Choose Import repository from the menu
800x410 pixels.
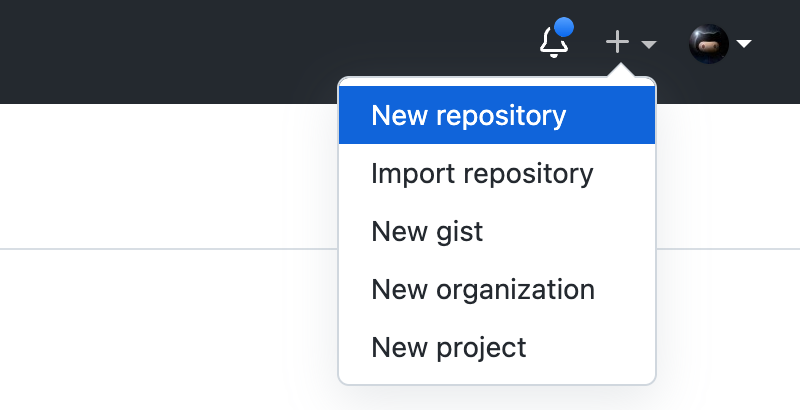tap(482, 173)
